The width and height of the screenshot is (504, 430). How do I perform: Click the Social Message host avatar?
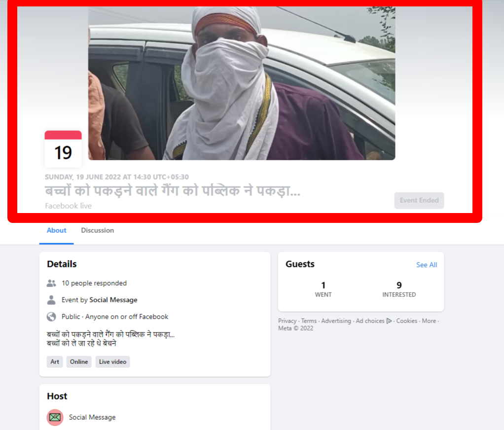(x=55, y=417)
